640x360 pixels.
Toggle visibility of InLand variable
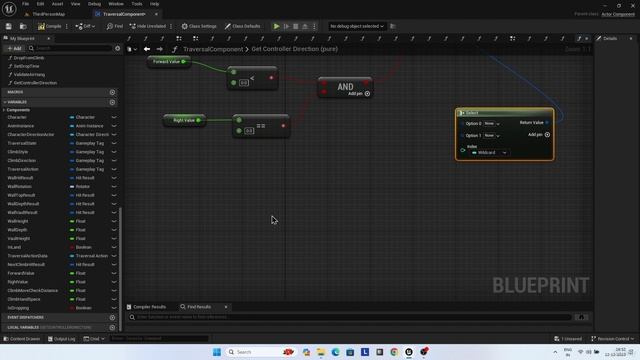pos(114,247)
